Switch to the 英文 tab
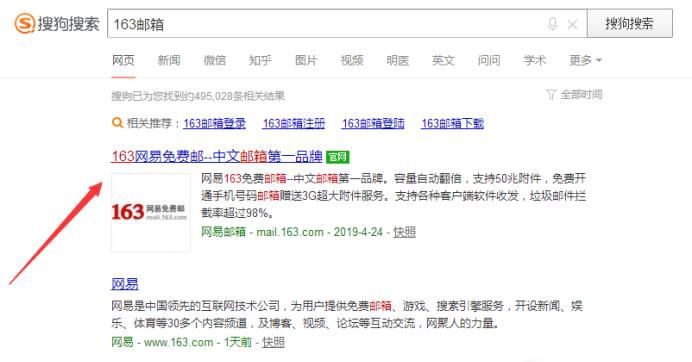 pyautogui.click(x=444, y=60)
